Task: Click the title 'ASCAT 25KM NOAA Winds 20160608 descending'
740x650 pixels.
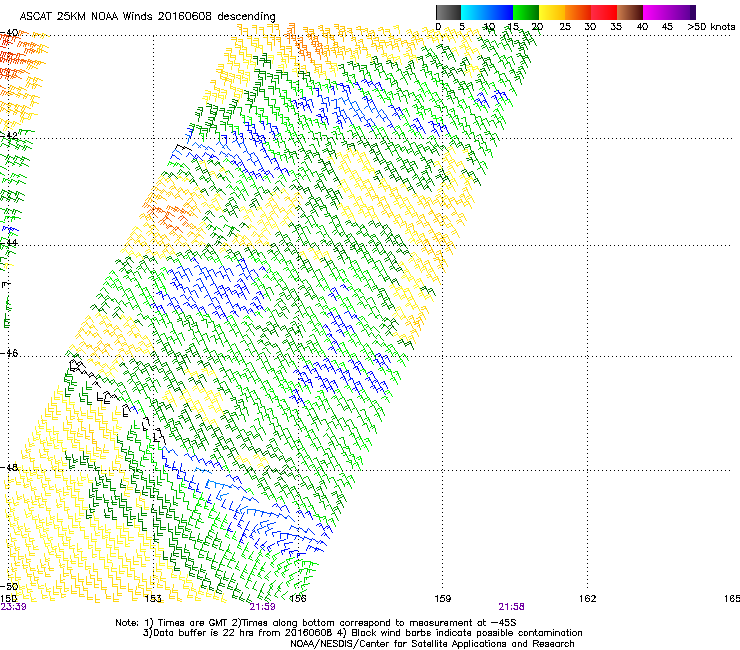Action: [147, 16]
